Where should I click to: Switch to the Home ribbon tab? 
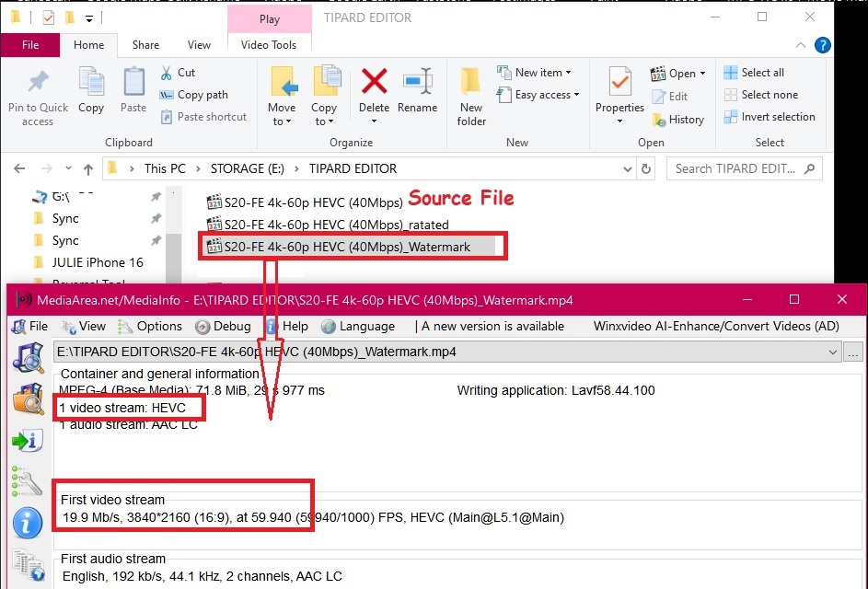pyautogui.click(x=88, y=45)
